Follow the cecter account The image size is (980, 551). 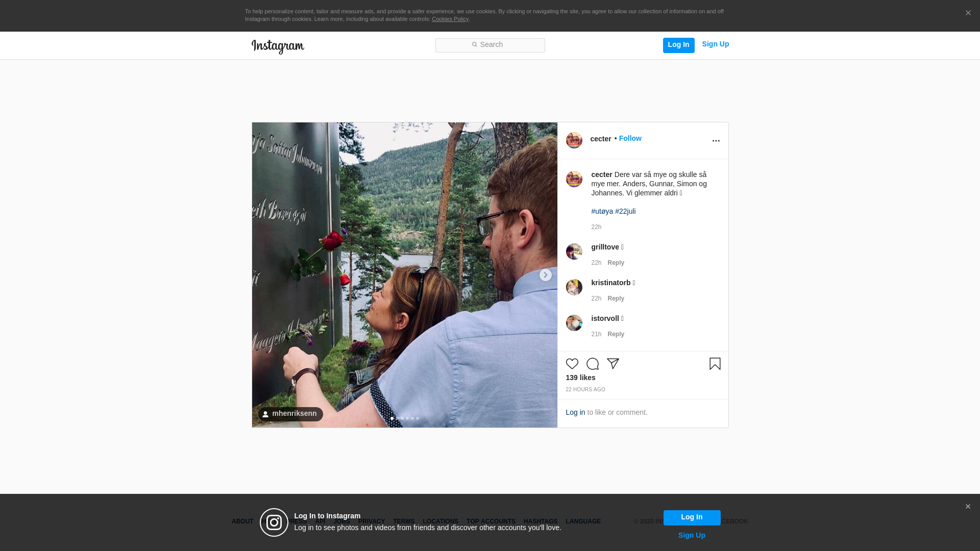click(630, 138)
